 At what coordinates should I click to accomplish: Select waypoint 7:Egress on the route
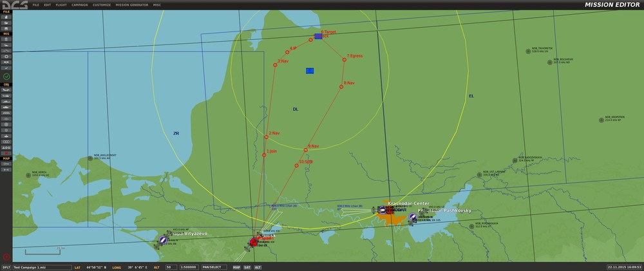click(x=344, y=59)
